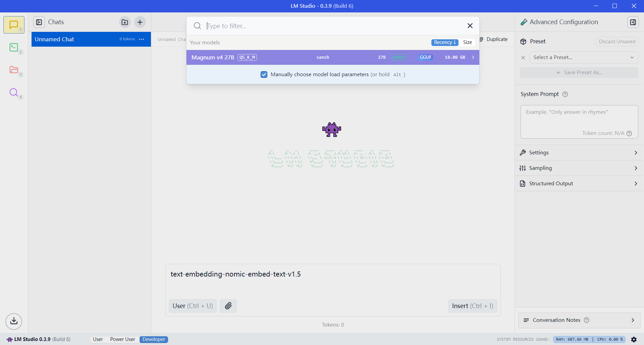Click the RAM usage indicator

coord(572,339)
